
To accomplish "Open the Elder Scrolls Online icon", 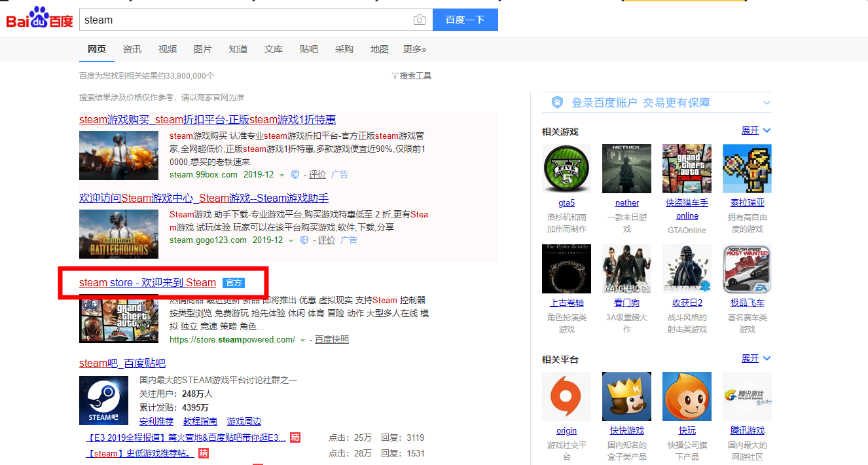I will click(x=566, y=269).
